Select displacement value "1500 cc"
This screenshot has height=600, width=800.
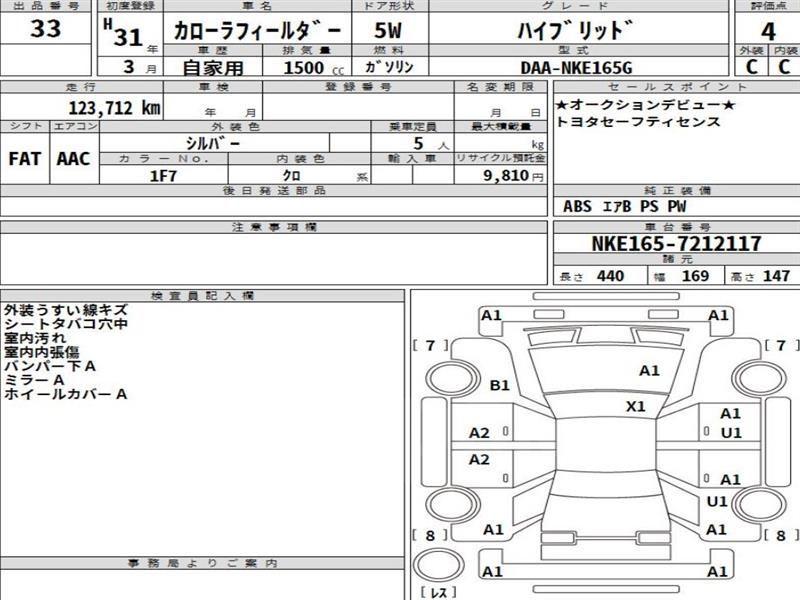(x=313, y=68)
